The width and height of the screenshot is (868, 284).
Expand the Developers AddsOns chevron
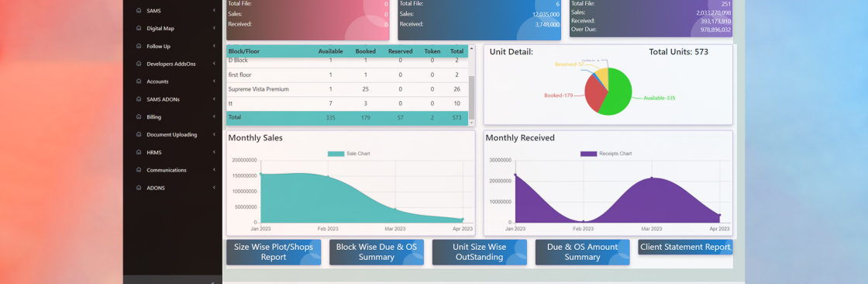point(214,64)
